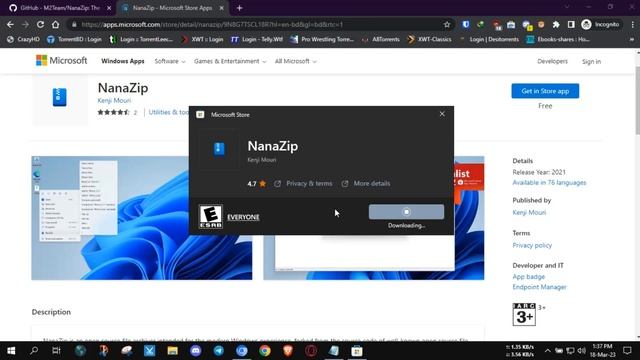This screenshot has height=360, width=640.
Task: Open the XWT Login bookmark
Action: coord(202,39)
